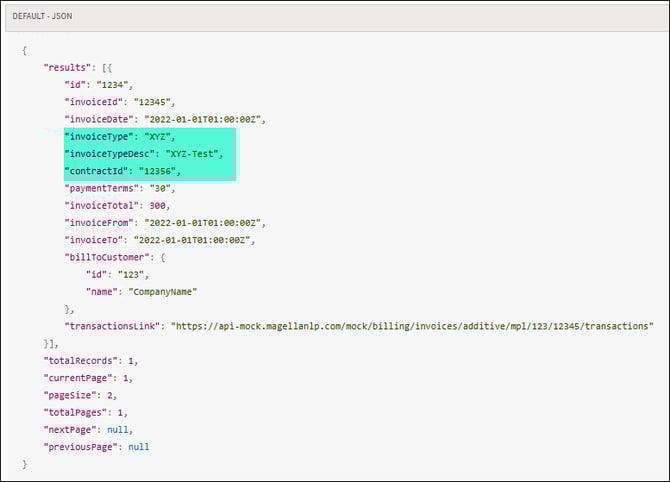Select the highlighted "XYZ-Test" value
The width and height of the screenshot is (670, 482).
pos(199,154)
